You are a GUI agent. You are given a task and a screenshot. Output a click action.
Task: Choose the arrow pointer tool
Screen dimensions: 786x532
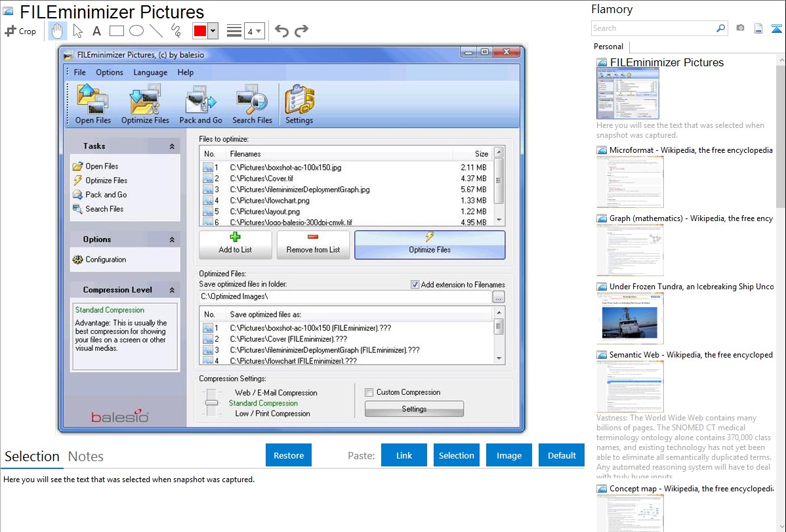(x=77, y=31)
